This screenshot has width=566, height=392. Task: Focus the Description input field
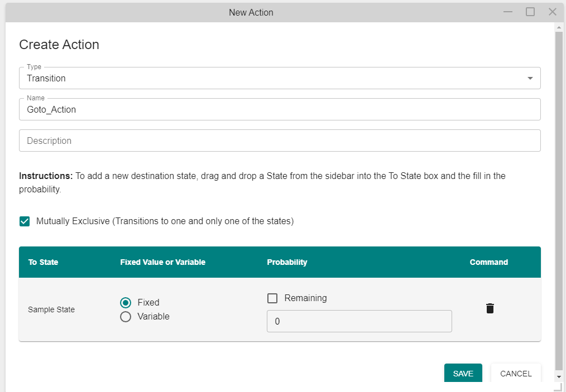pyautogui.click(x=280, y=141)
